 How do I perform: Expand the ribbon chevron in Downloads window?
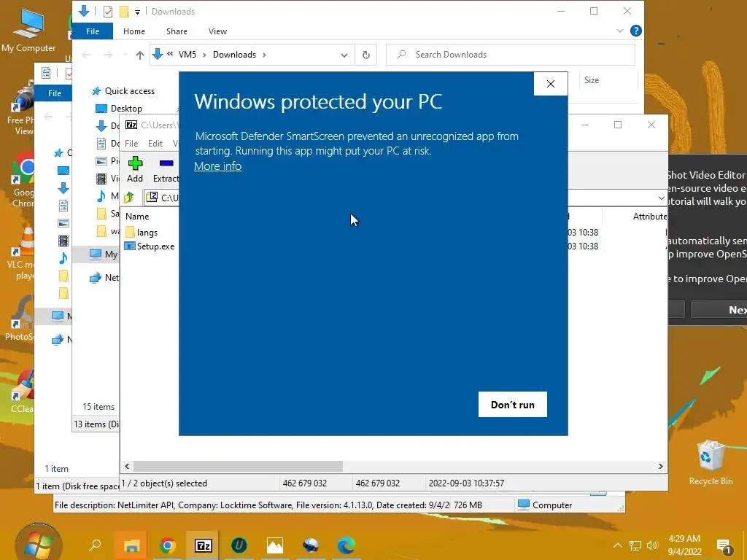pos(619,31)
